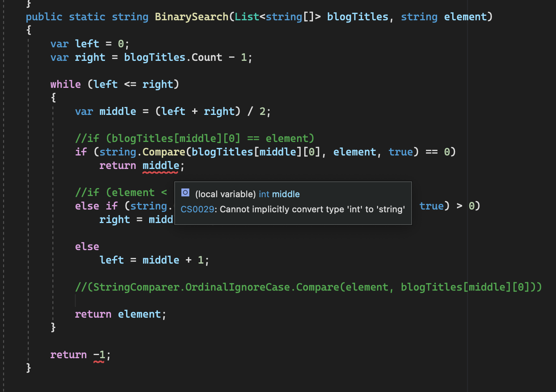Select the comment '//if (blogTitles[middle][0] == element)'

point(195,138)
